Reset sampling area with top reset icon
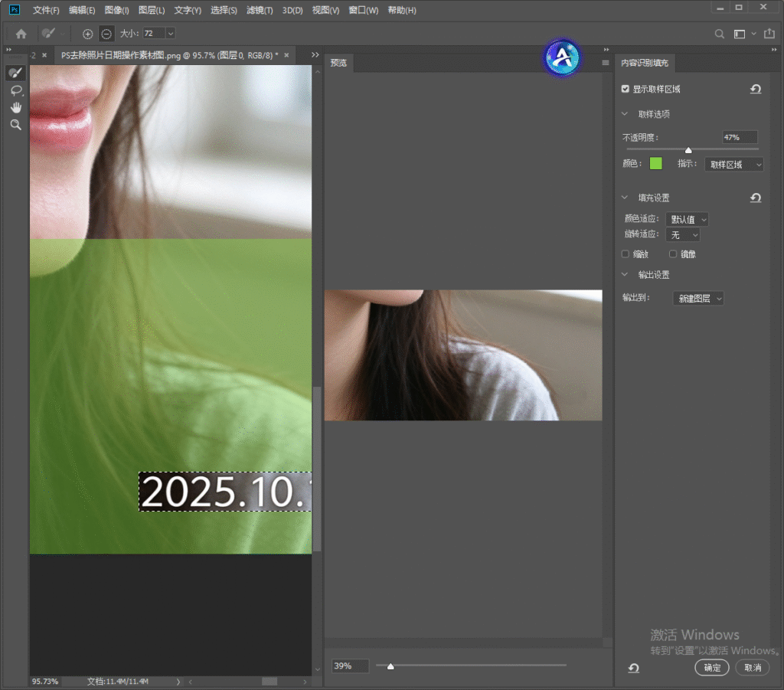Image resolution: width=784 pixels, height=690 pixels. point(756,89)
